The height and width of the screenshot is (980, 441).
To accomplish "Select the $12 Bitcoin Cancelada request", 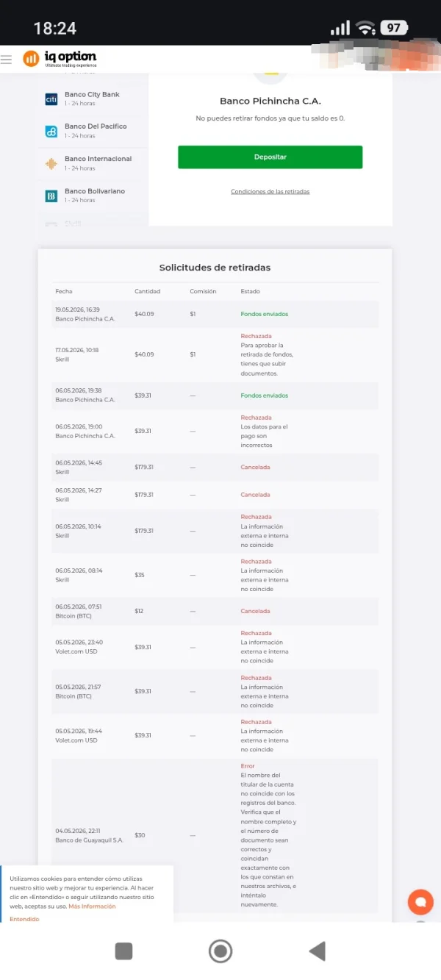I will (215, 611).
